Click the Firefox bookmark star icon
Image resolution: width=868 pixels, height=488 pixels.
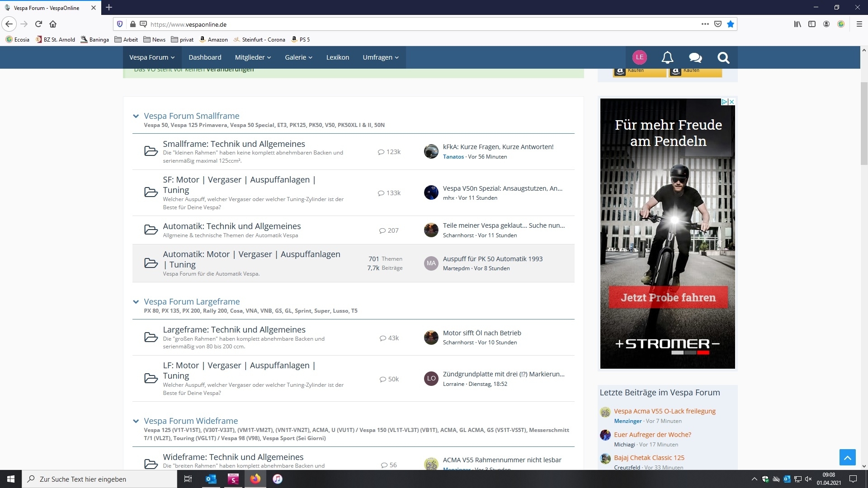[x=731, y=24]
